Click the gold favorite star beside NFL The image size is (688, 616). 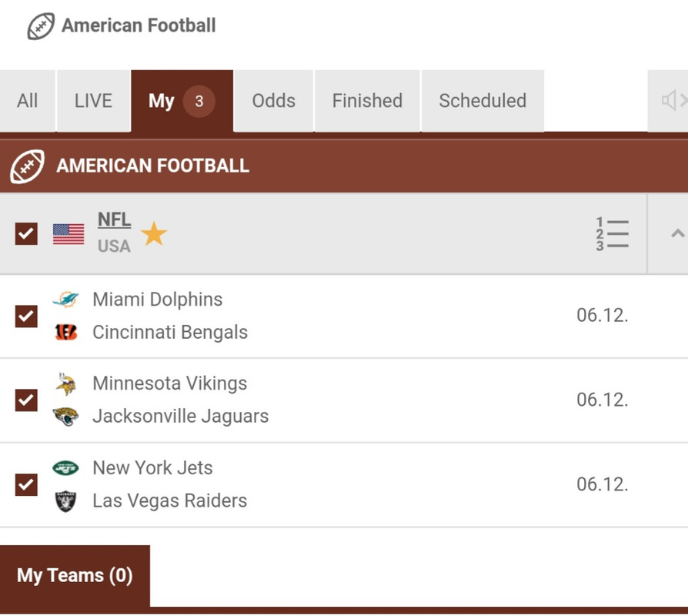click(x=154, y=233)
